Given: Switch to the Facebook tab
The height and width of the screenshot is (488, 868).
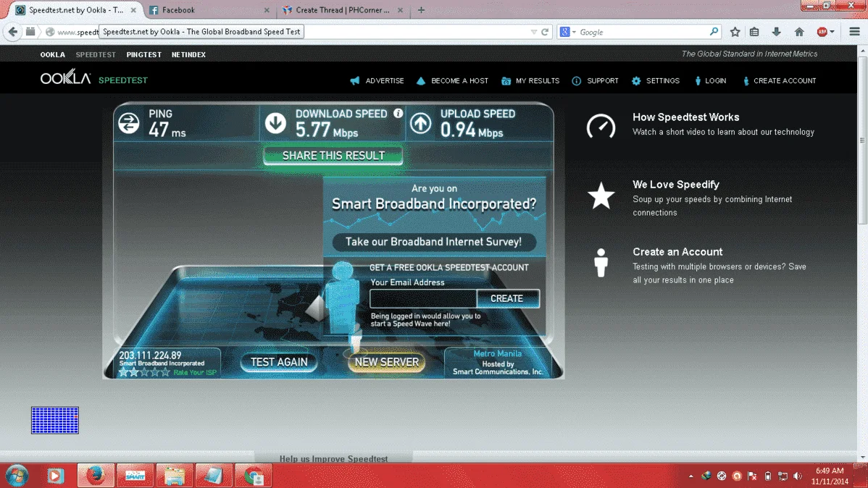Looking at the screenshot, I should (x=209, y=10).
